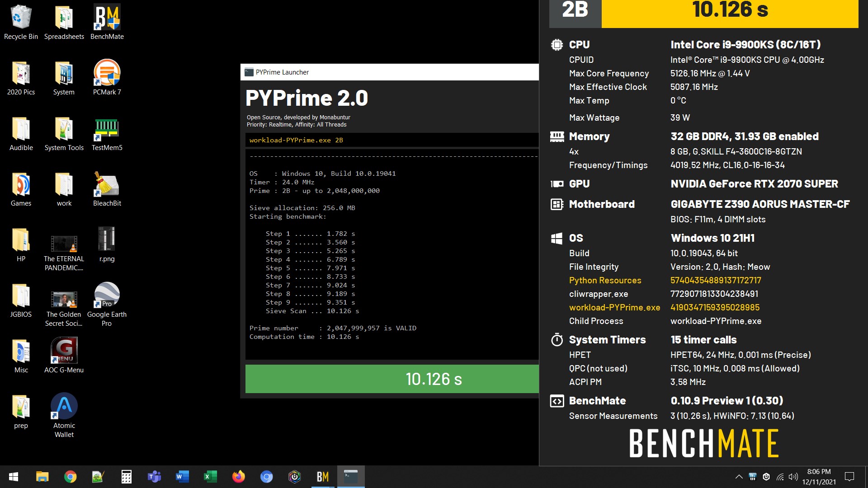Launch Firefox from the taskbar
Image resolution: width=868 pixels, height=488 pixels.
point(238,477)
